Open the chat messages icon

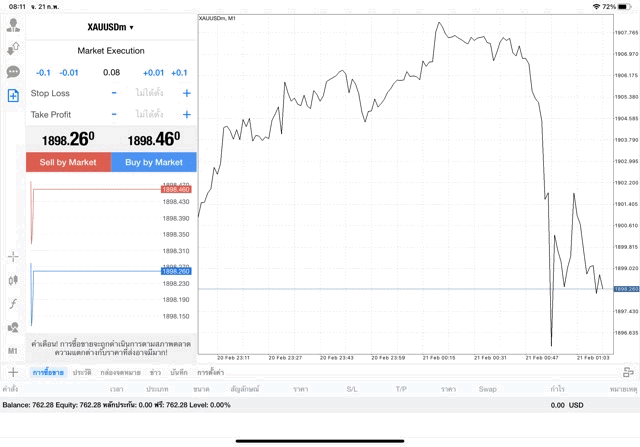pos(13,72)
